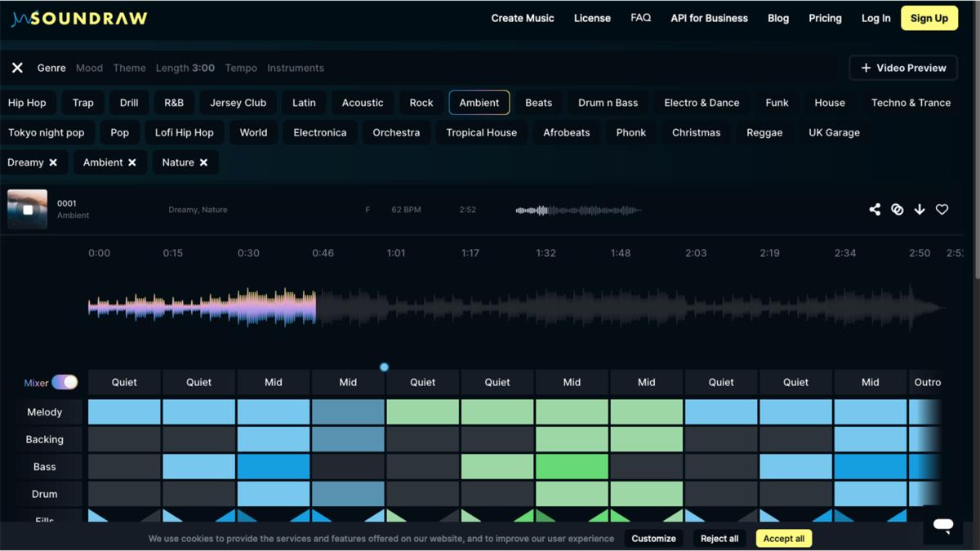The image size is (980, 551).
Task: Remove the Dreamy tag filter
Action: pyautogui.click(x=53, y=162)
